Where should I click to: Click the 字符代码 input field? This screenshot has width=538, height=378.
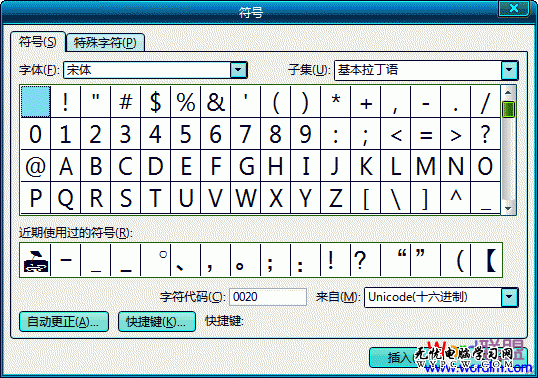coord(268,297)
